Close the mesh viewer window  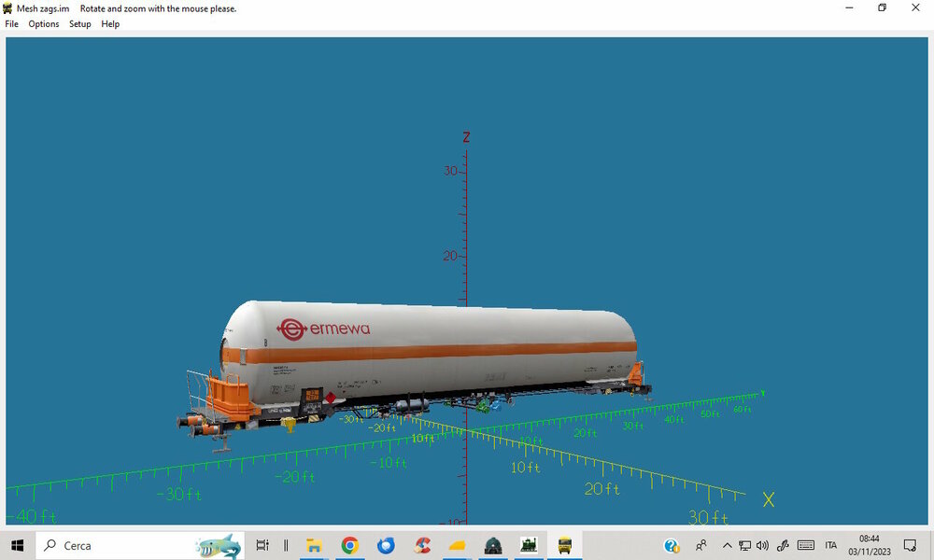[915, 7]
